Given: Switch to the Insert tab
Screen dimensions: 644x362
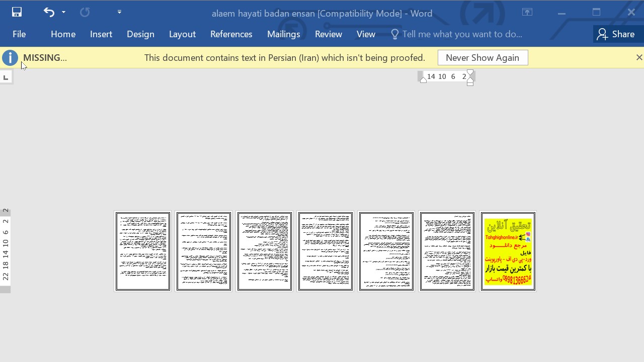Looking at the screenshot, I should pos(101,34).
